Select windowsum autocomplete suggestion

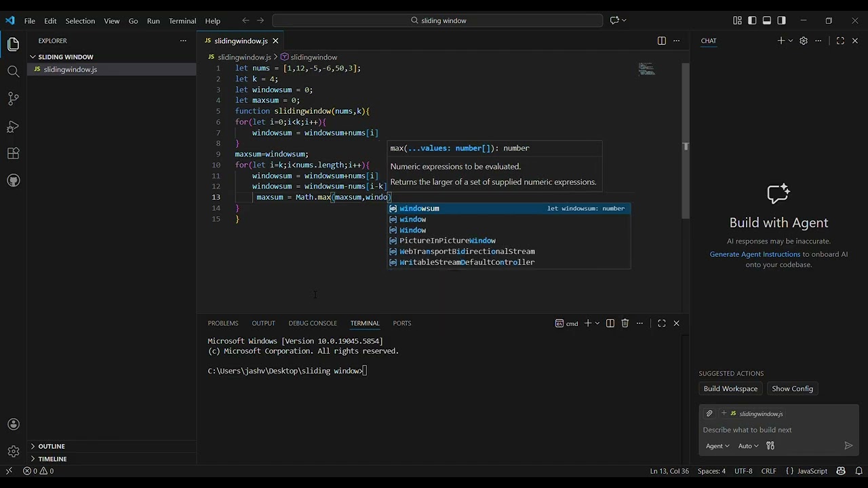pos(509,209)
